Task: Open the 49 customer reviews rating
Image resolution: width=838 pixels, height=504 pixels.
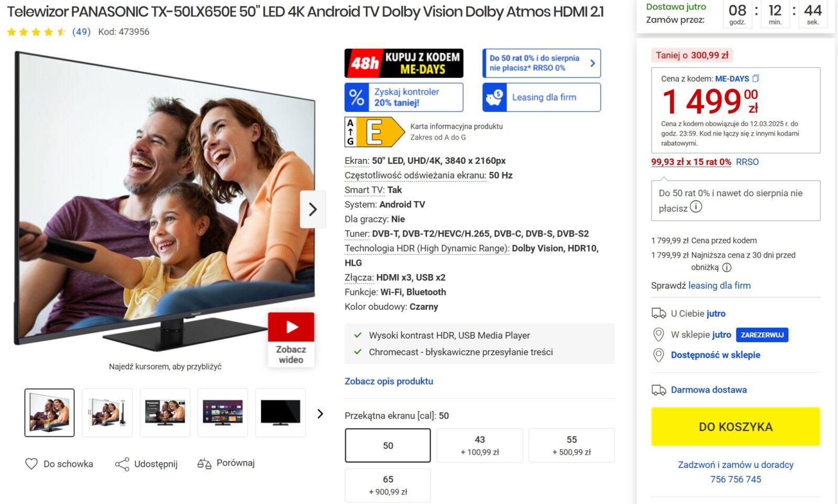Action: click(x=81, y=32)
